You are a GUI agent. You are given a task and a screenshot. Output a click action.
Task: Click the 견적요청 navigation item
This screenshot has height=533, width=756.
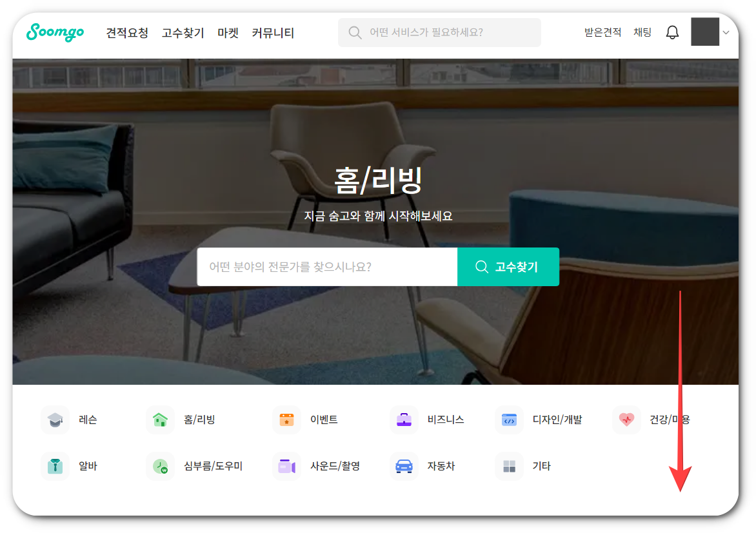(126, 33)
